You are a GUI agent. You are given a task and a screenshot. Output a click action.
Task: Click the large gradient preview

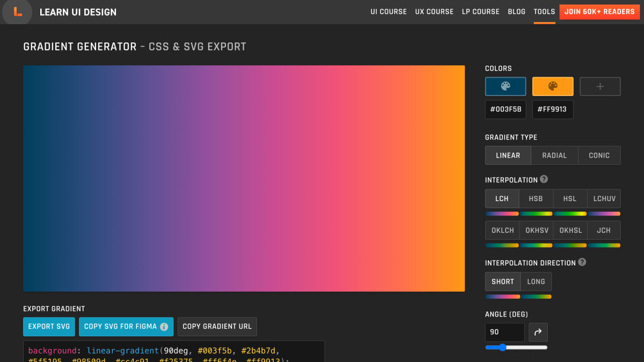click(x=244, y=179)
